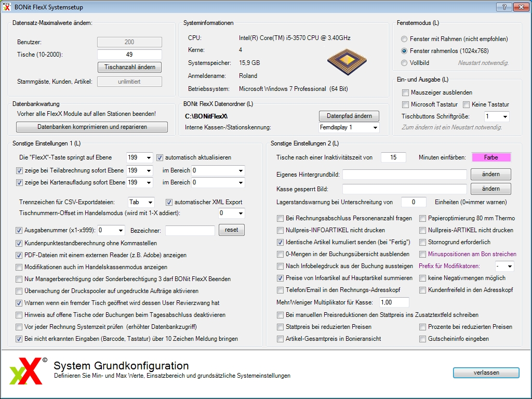Select Fenster mit Rahmen radio option
Image resolution: width=532 pixels, height=399 pixels.
(404, 39)
